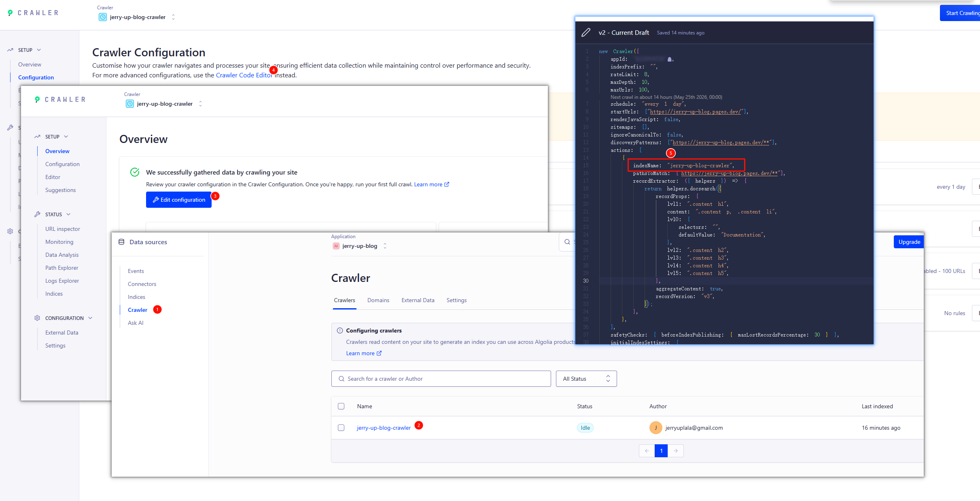Click the external-link icon after Learn more under Configuring crawlers
The image size is (980, 501).
tap(379, 354)
